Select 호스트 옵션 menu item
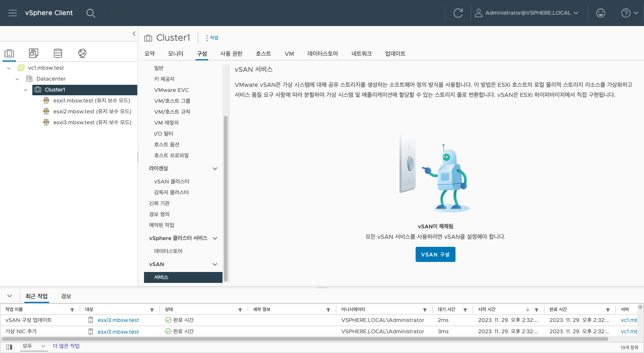This screenshot has height=353, width=644. coord(167,144)
